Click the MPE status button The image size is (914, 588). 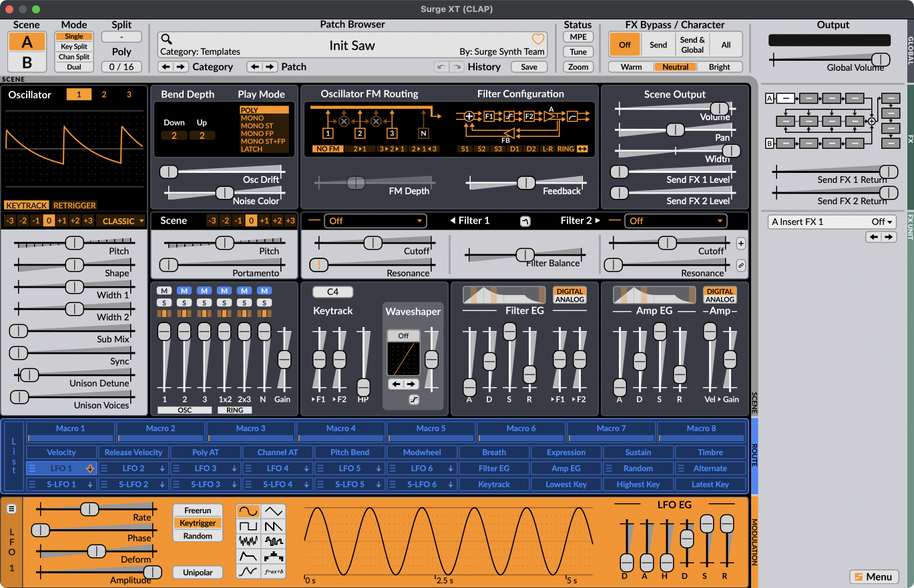(578, 37)
